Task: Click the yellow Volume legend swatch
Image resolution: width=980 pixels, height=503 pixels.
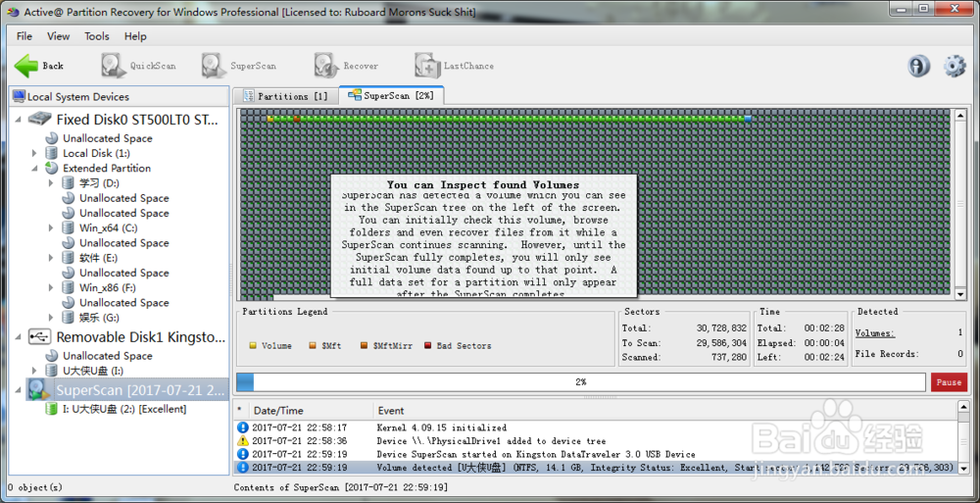Action: pyautogui.click(x=253, y=345)
